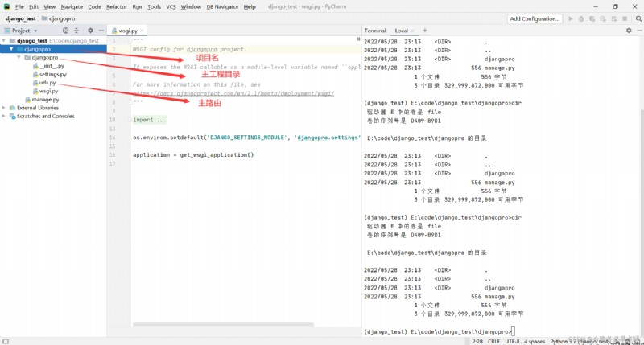Click djangopro breadcrumb in navigation bar
Viewport: 644px width, 345px height.
58,18
